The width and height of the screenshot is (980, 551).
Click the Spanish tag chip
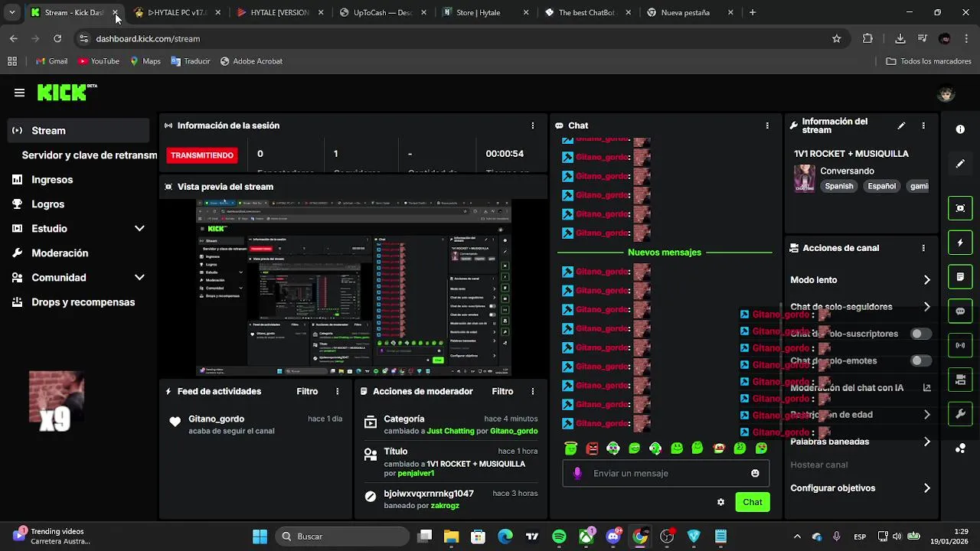[x=838, y=186]
